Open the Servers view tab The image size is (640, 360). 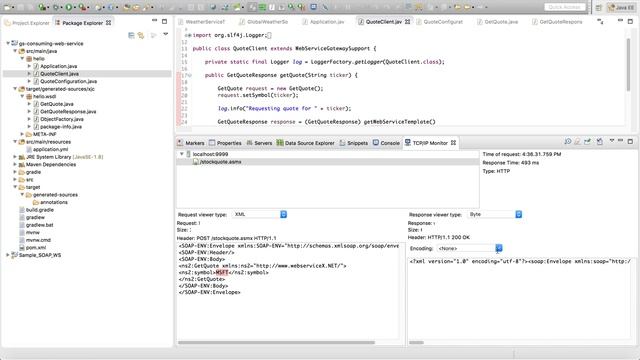tap(259, 143)
